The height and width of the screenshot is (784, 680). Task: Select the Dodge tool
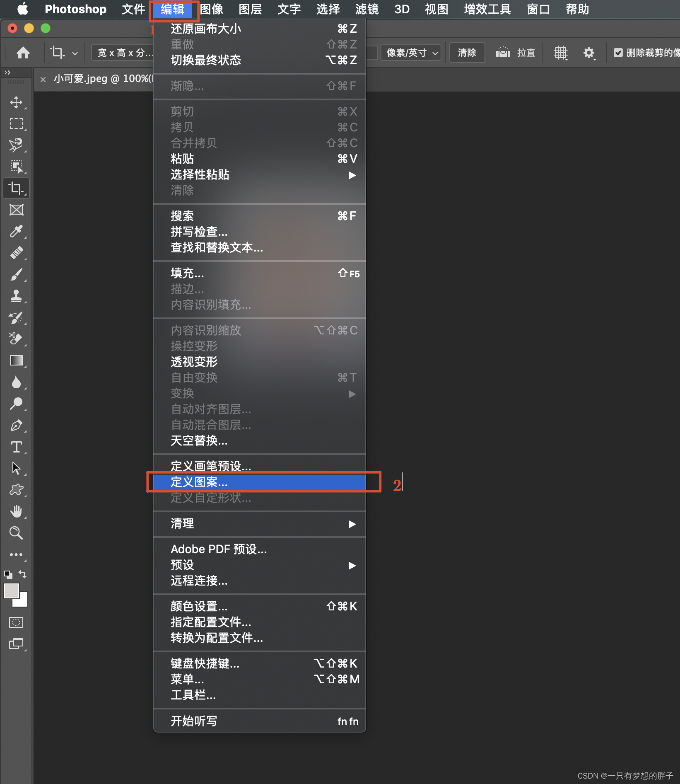16,404
